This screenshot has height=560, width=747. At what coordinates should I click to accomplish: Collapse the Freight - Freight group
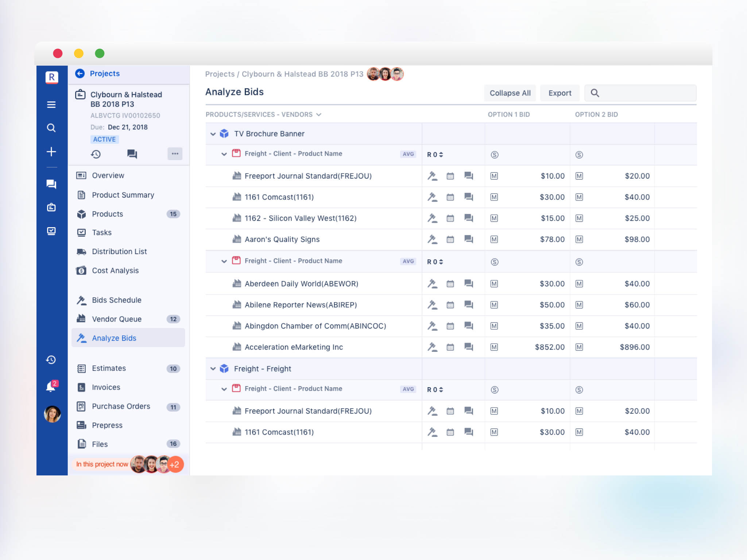click(x=213, y=369)
